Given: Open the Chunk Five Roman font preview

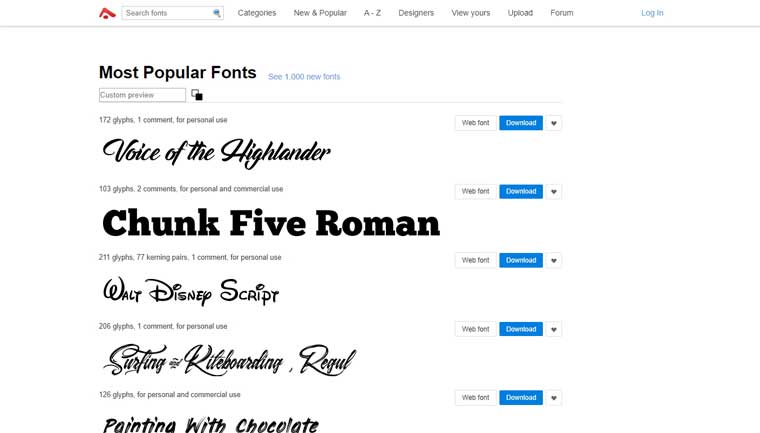Looking at the screenshot, I should 271,223.
